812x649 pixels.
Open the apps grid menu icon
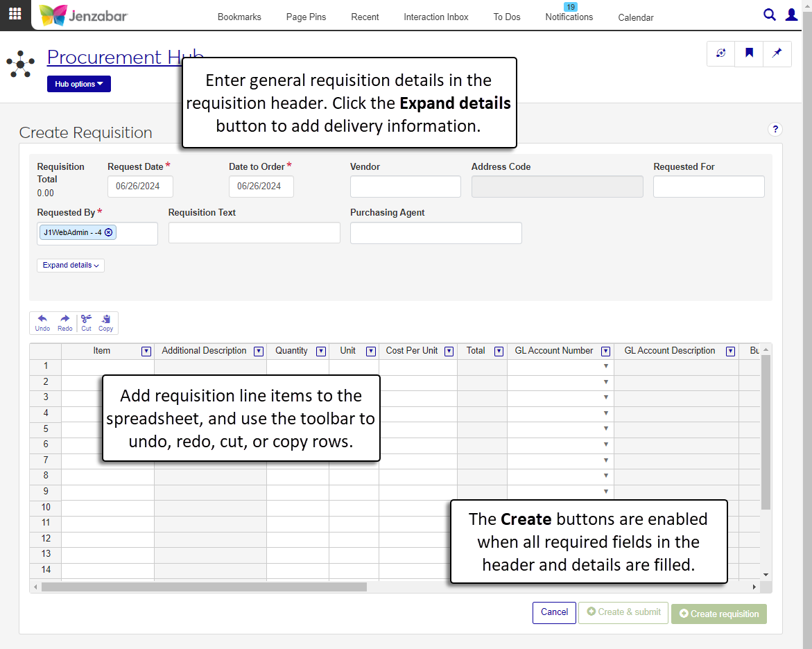pyautogui.click(x=15, y=15)
